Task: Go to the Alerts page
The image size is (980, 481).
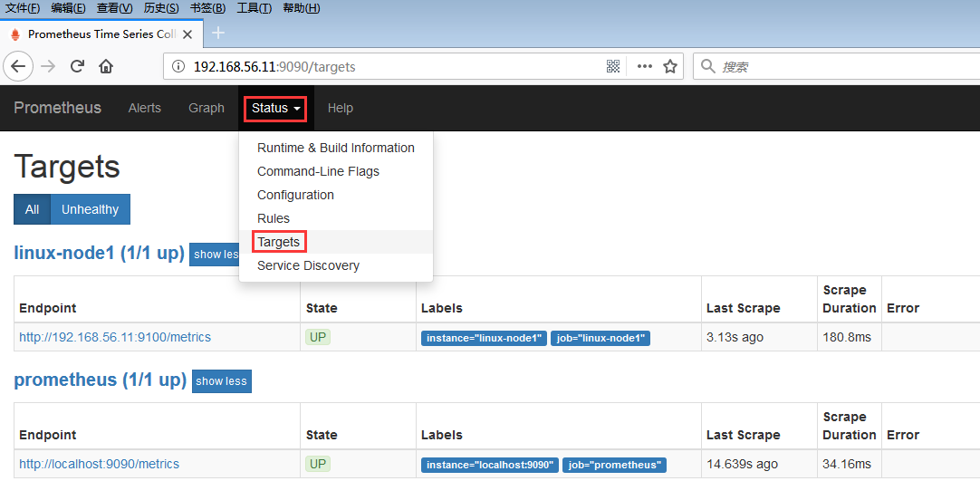Action: (144, 108)
